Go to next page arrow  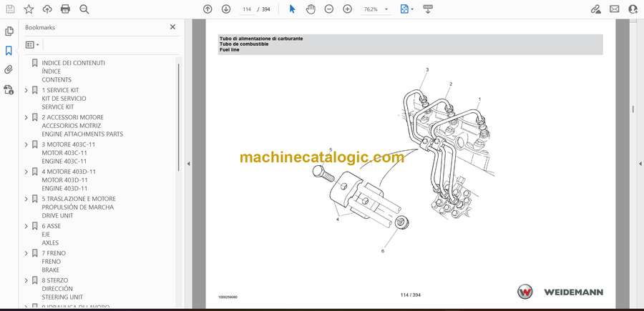(226, 9)
